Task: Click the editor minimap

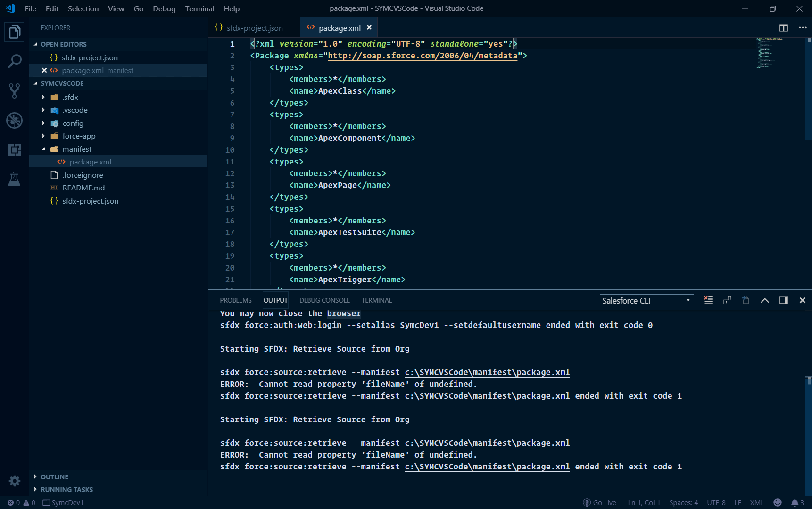Action: (x=766, y=54)
